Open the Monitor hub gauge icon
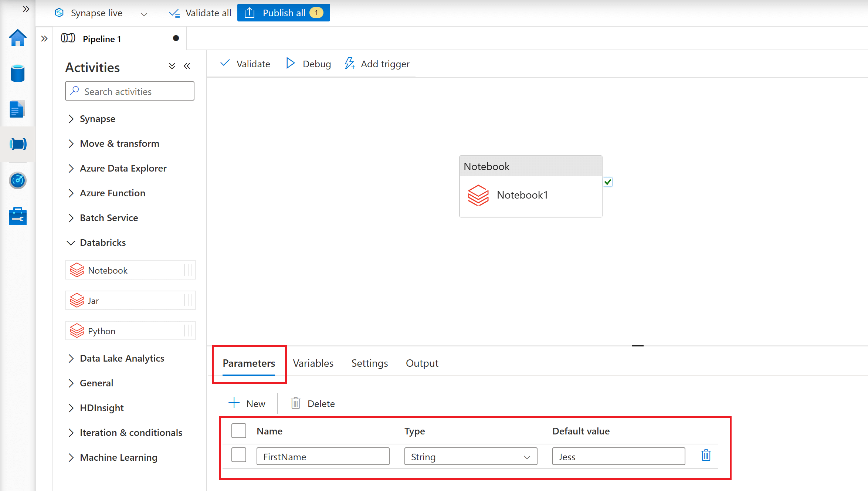This screenshot has height=491, width=868. [18, 180]
